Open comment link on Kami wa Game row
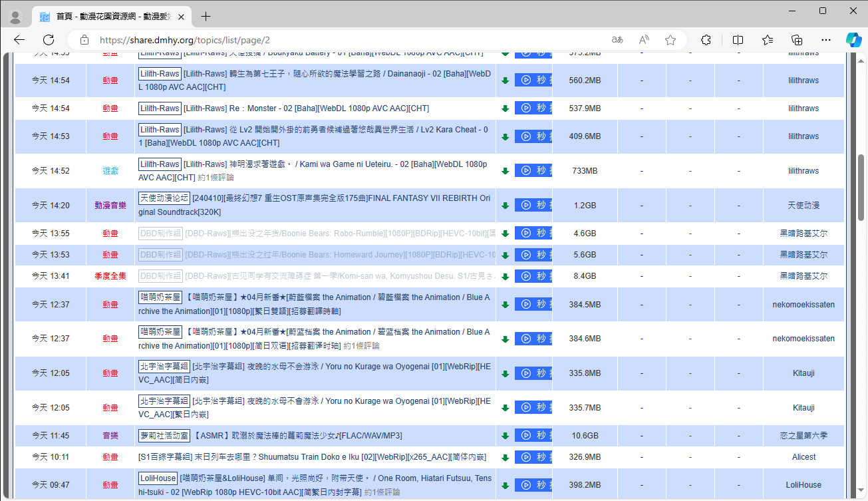Screen dimensions: 868x501 click(216, 178)
